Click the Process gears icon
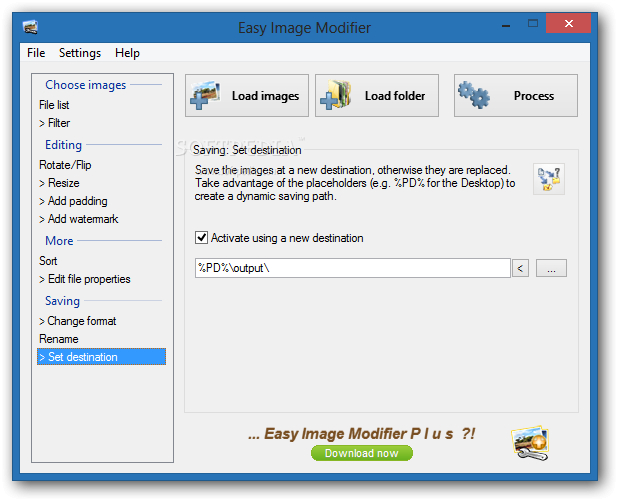 (474, 95)
